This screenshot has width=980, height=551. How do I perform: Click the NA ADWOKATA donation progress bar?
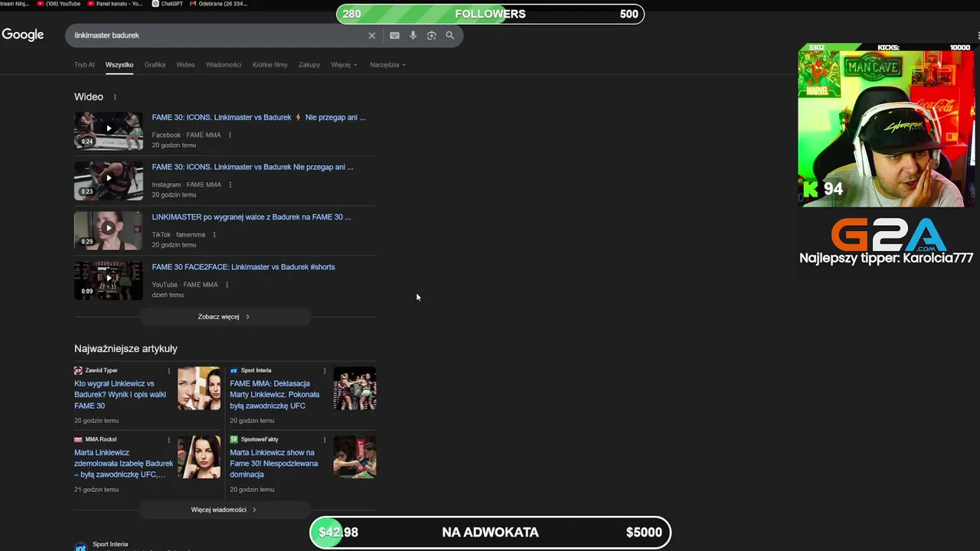coord(490,533)
